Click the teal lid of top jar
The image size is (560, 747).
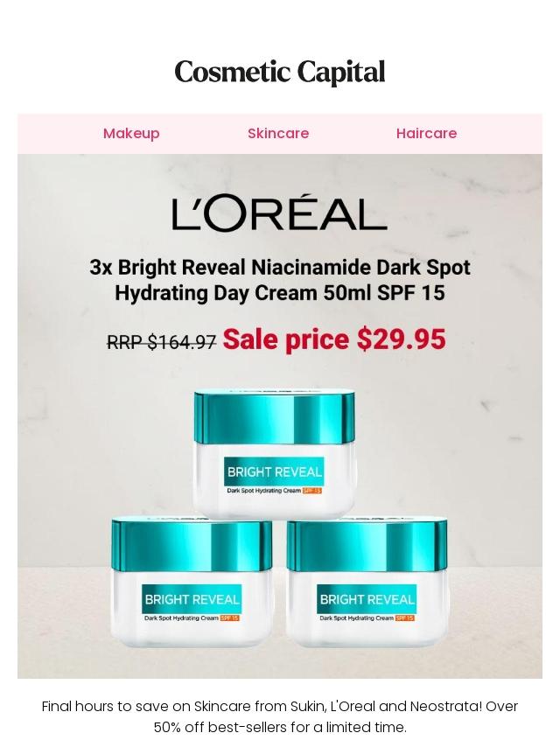coord(275,417)
